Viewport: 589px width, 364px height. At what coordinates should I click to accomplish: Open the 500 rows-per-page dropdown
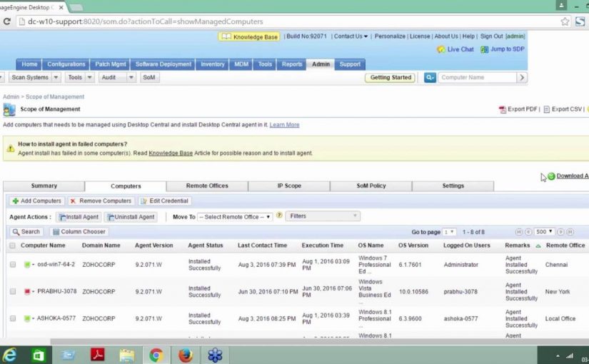(544, 232)
